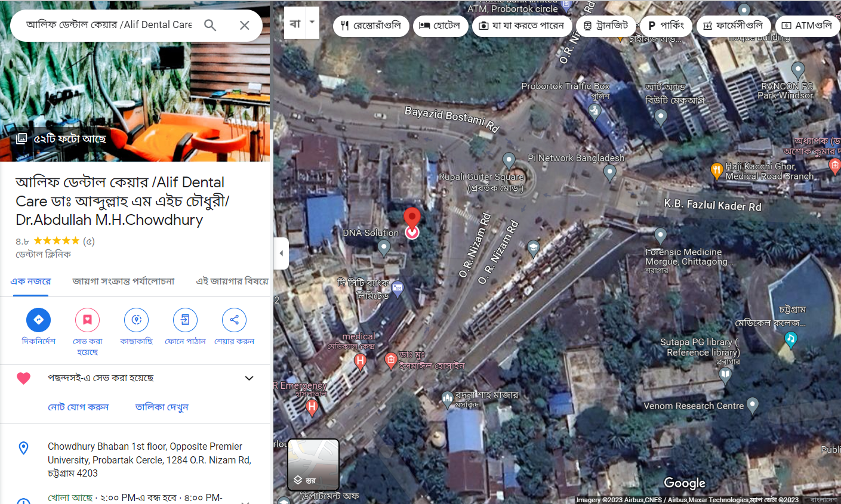Select the Hotels (হোটেল) chip
The width and height of the screenshot is (841, 504).
tap(440, 26)
